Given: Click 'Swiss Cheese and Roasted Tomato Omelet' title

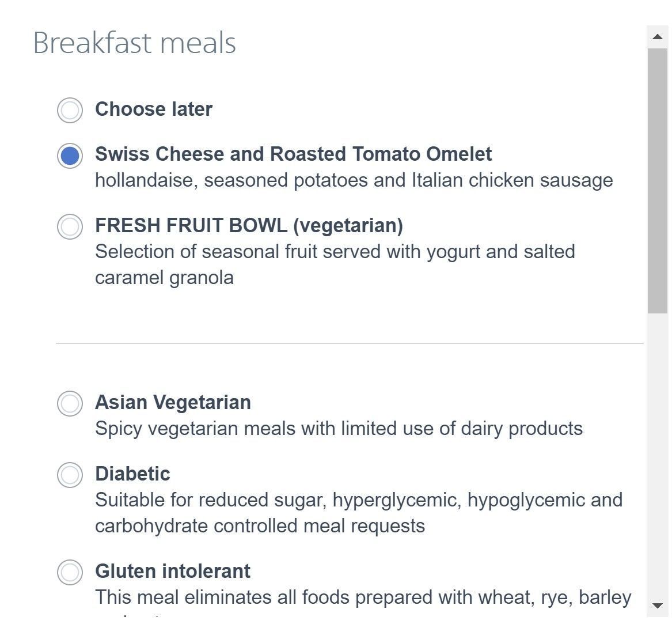Looking at the screenshot, I should [293, 154].
